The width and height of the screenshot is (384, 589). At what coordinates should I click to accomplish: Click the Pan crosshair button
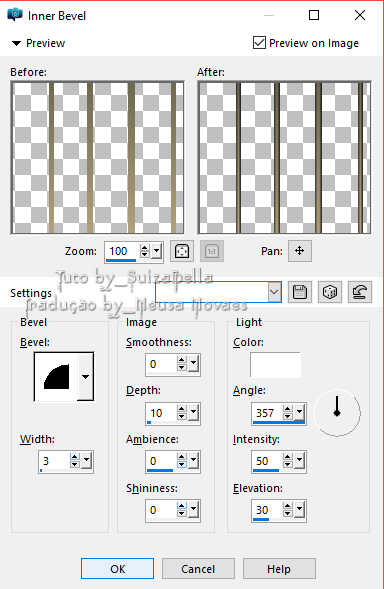(299, 251)
